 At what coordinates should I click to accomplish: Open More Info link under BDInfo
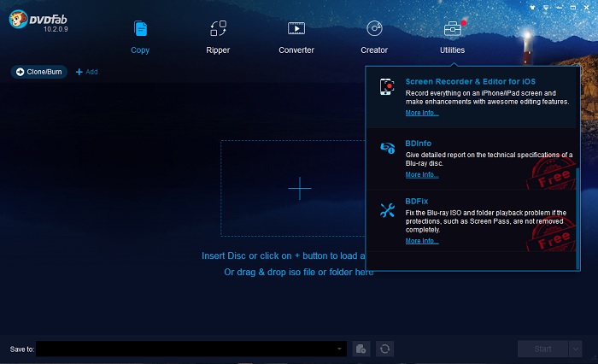pos(422,175)
